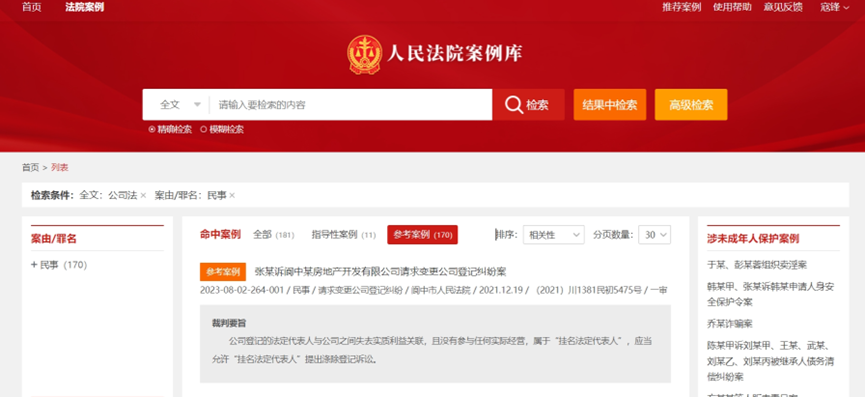Open the user account dropdown at top right
This screenshot has height=397, width=865.
pyautogui.click(x=835, y=7)
